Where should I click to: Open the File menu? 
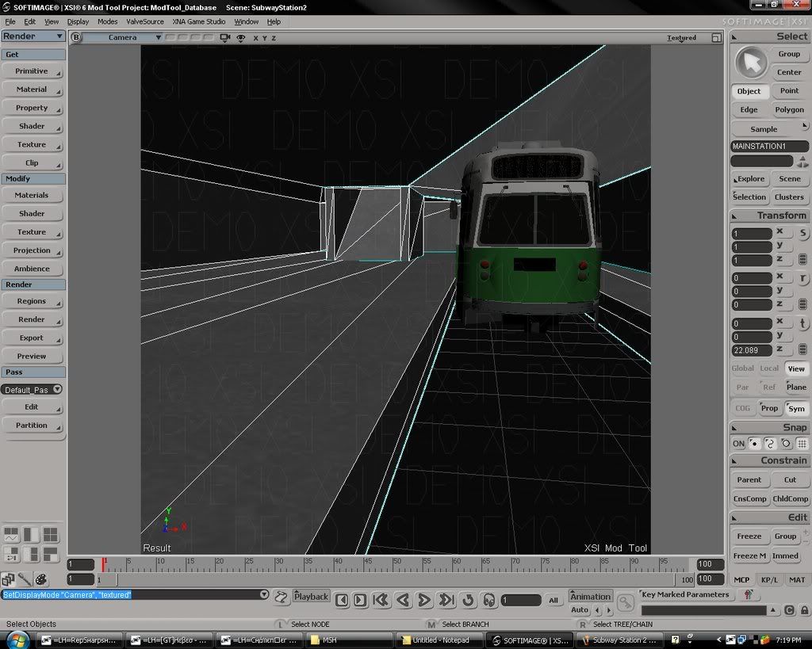pyautogui.click(x=10, y=21)
